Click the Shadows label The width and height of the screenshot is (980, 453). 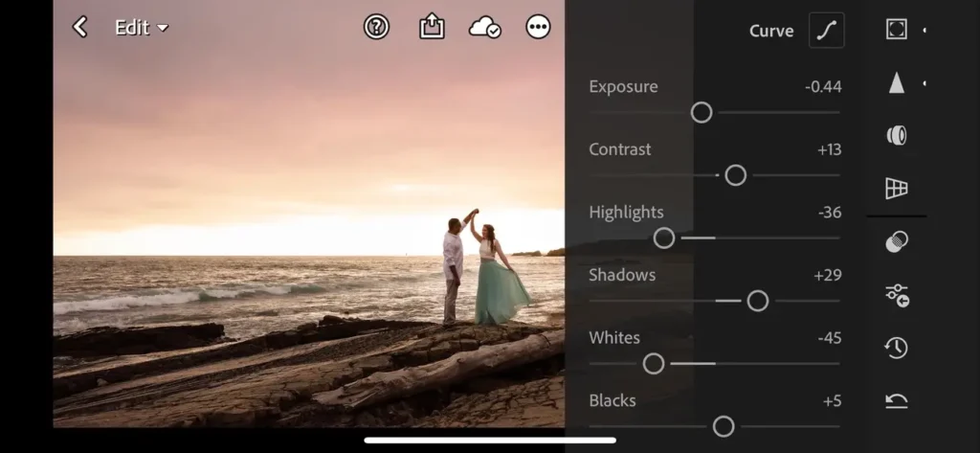622,275
